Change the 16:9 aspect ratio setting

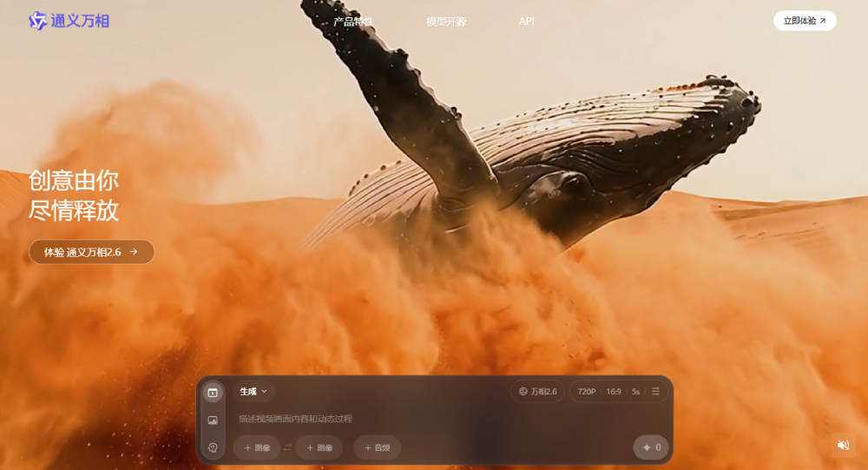(x=614, y=392)
